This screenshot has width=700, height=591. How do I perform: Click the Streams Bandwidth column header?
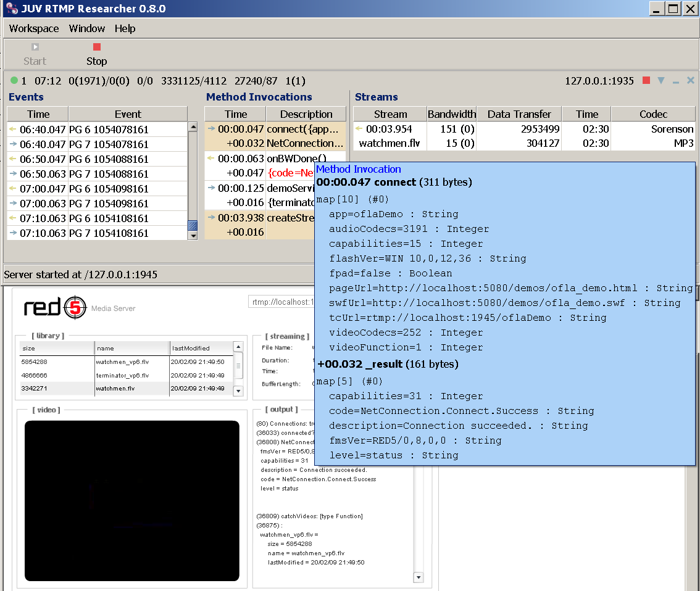[x=452, y=114]
